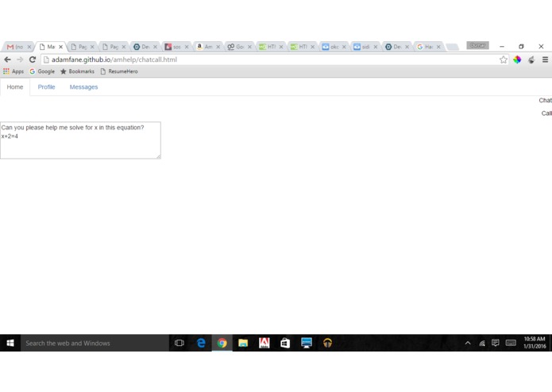552x392 pixels.
Task: Close the Gmail tab
Action: pyautogui.click(x=29, y=47)
